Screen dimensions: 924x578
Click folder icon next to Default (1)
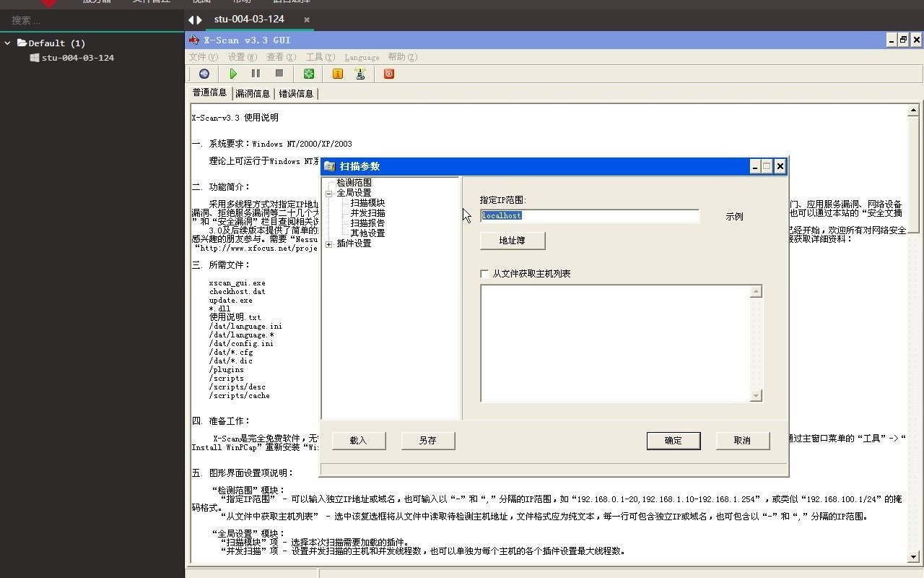(22, 43)
